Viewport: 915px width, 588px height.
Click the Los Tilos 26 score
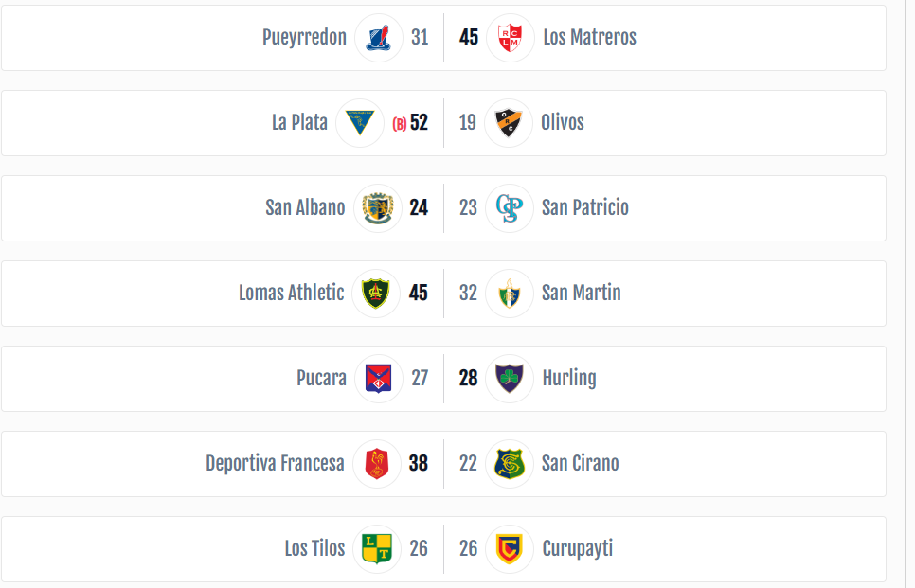(419, 548)
